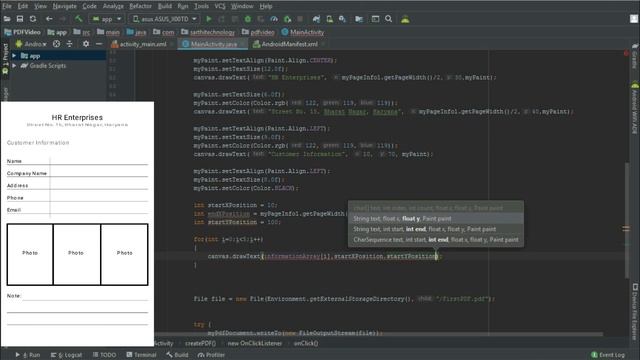The image size is (640, 360).
Task: Open the Device File Explorer side tab
Action: (634, 311)
